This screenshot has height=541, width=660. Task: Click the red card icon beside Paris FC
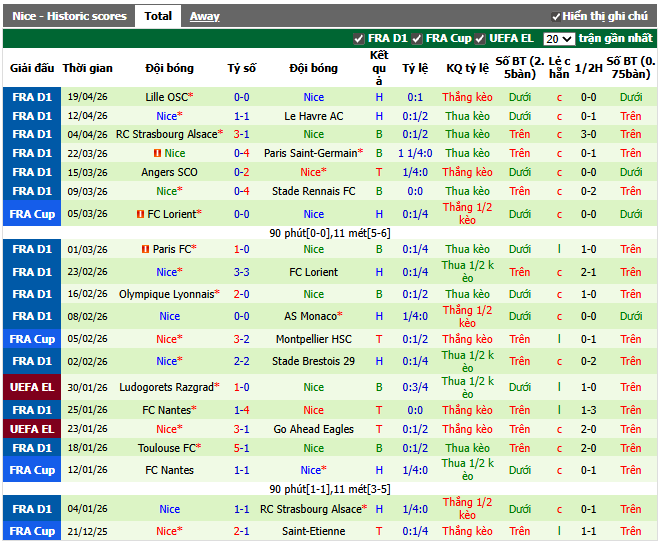point(146,249)
